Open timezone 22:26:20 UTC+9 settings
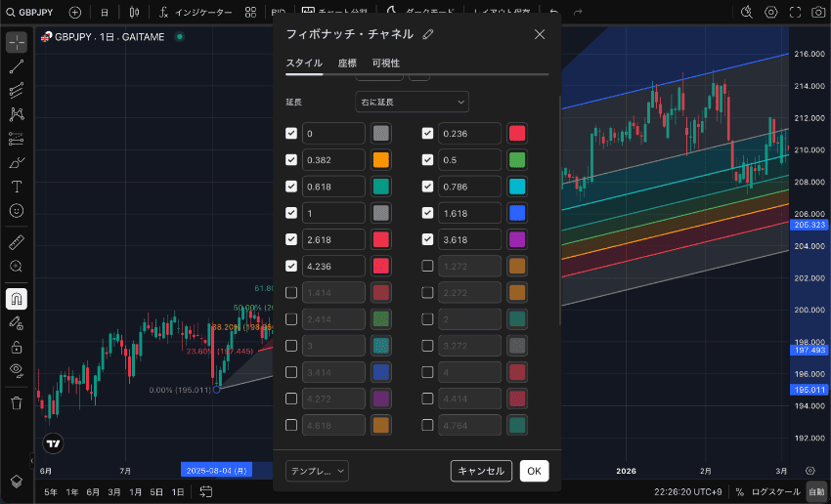 click(688, 492)
